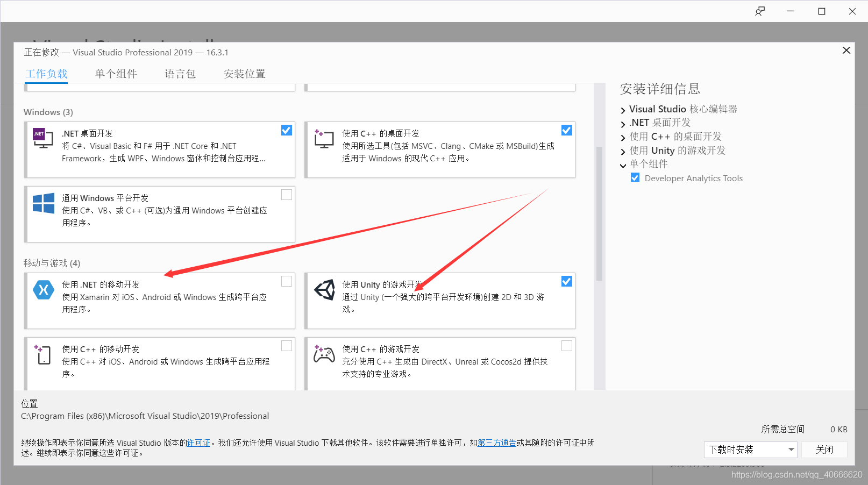The height and width of the screenshot is (485, 868).
Task: Switch to 单个组件 tab
Action: (x=116, y=74)
